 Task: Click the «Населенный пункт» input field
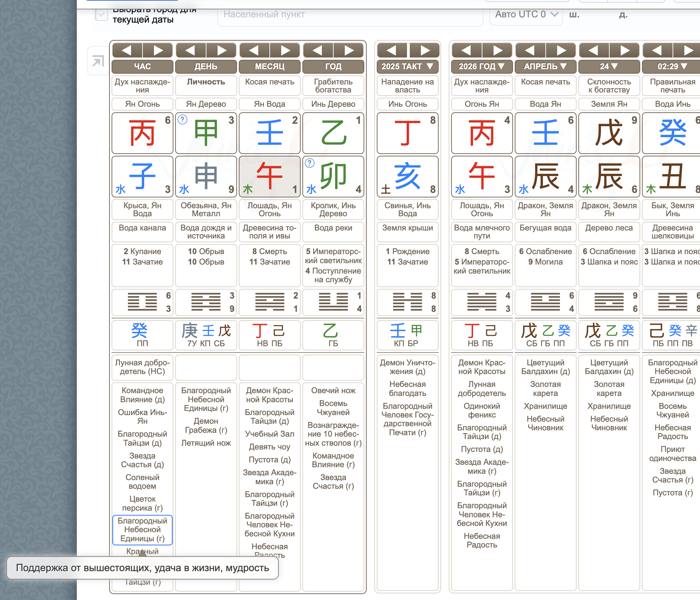pos(351,15)
